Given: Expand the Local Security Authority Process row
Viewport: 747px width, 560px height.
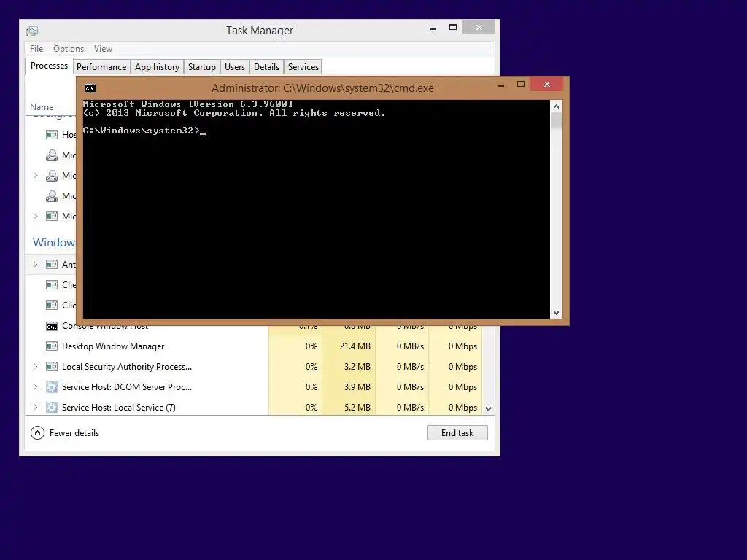Looking at the screenshot, I should (x=35, y=367).
